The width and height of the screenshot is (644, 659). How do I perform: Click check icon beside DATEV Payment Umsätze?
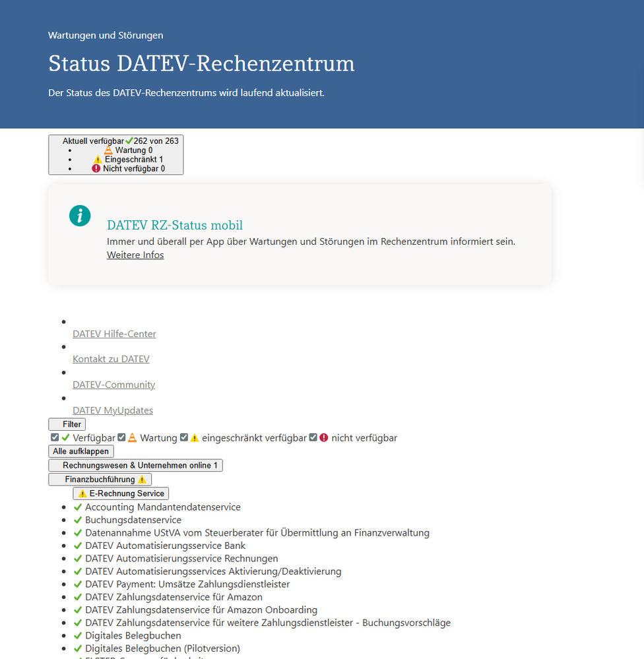tap(78, 584)
